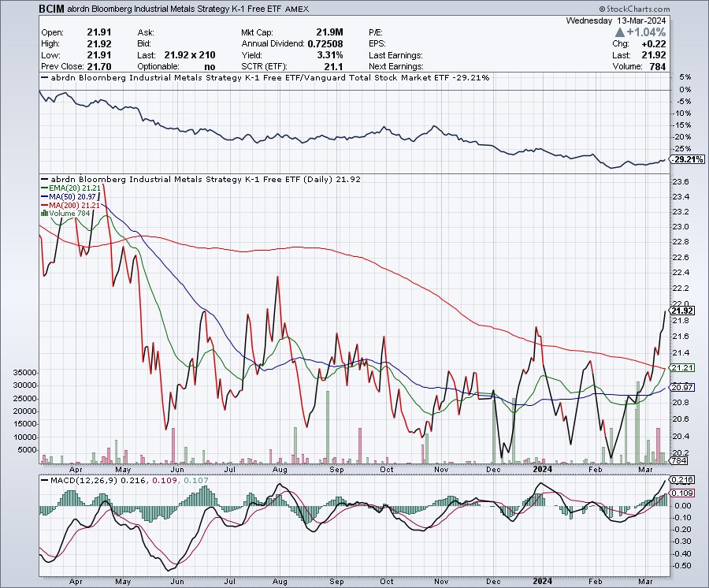This screenshot has width=709, height=588.
Task: Click the Open value 21.91
Action: coord(99,32)
